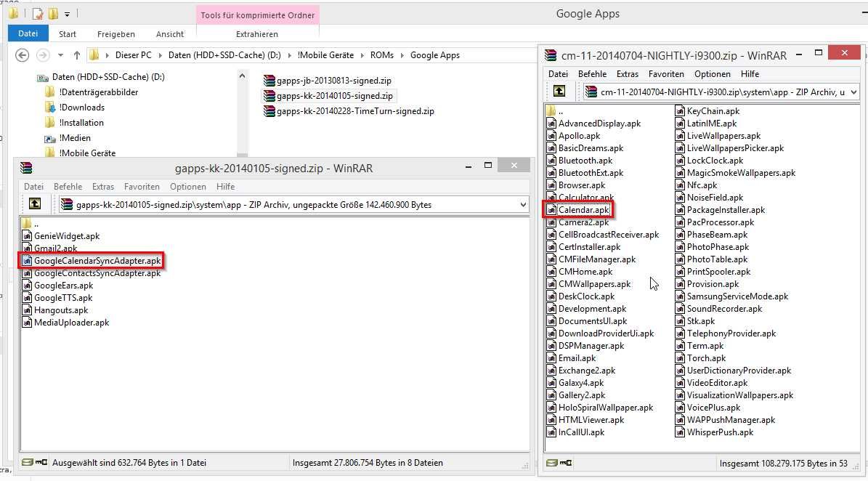Open the quick access toolbar customize arrow

(x=67, y=14)
